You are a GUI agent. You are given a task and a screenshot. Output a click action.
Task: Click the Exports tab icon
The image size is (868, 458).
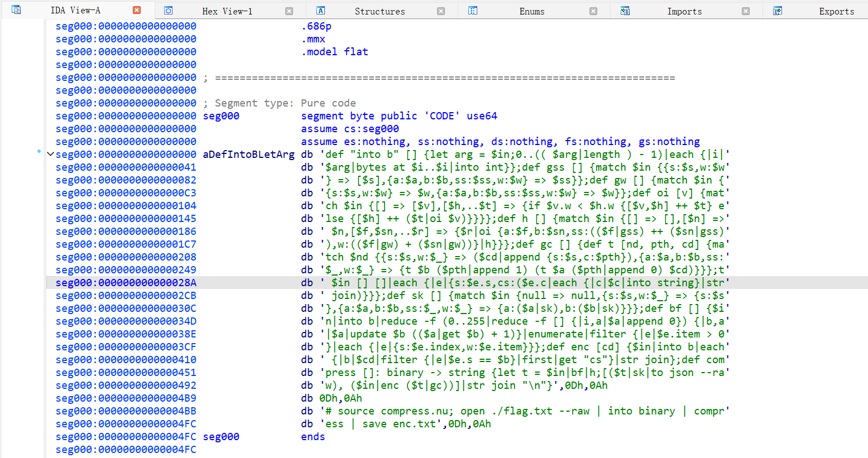pyautogui.click(x=778, y=11)
